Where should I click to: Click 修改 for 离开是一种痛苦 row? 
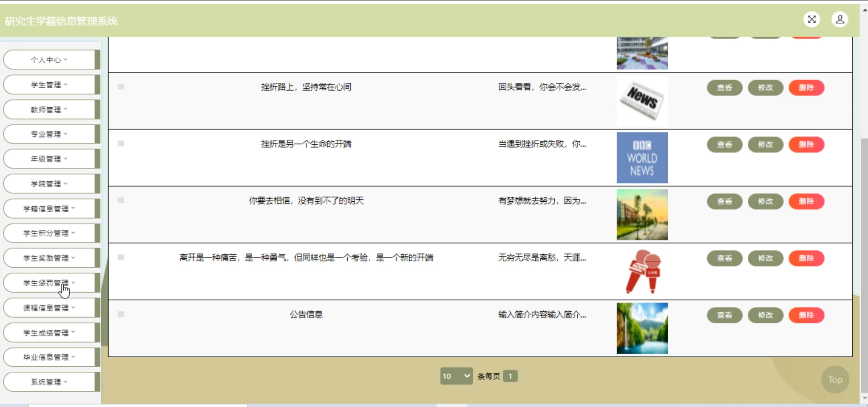pyautogui.click(x=765, y=258)
